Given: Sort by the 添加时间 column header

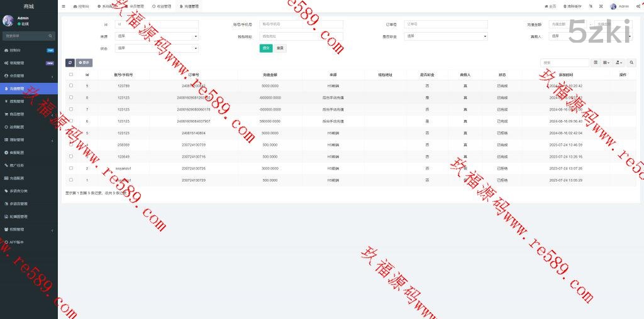Looking at the screenshot, I should pos(565,75).
